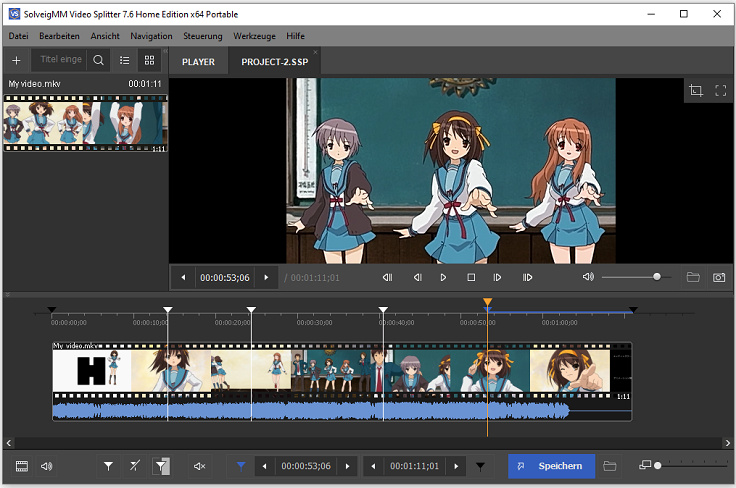Open the Werkzeuge menu

[254, 36]
